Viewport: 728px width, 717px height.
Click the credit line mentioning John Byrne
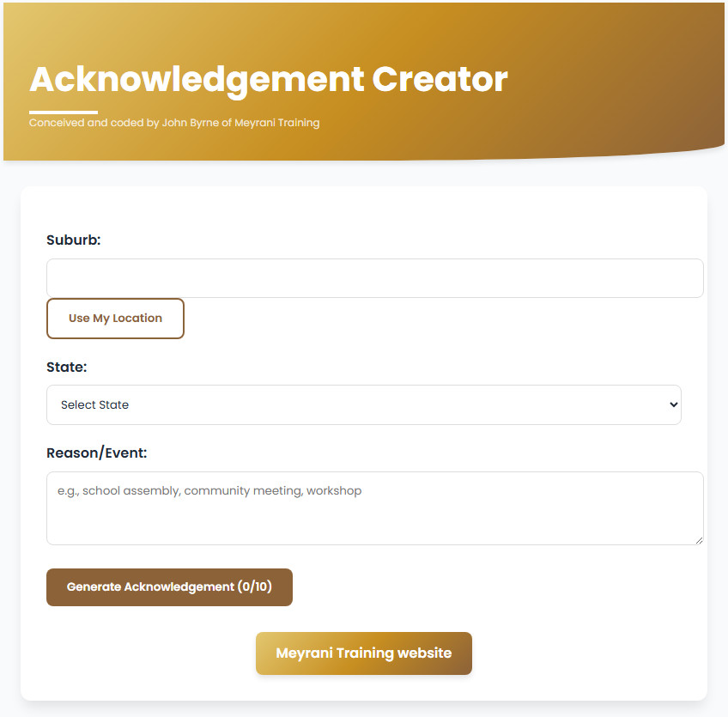coord(173,123)
